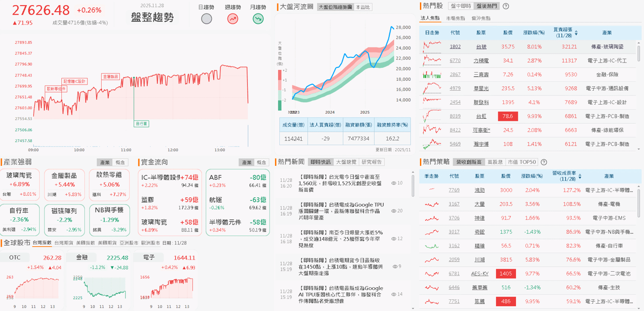Open the help icon beside 熱門股 tabs
This screenshot has height=311, width=644.
click(x=506, y=6)
